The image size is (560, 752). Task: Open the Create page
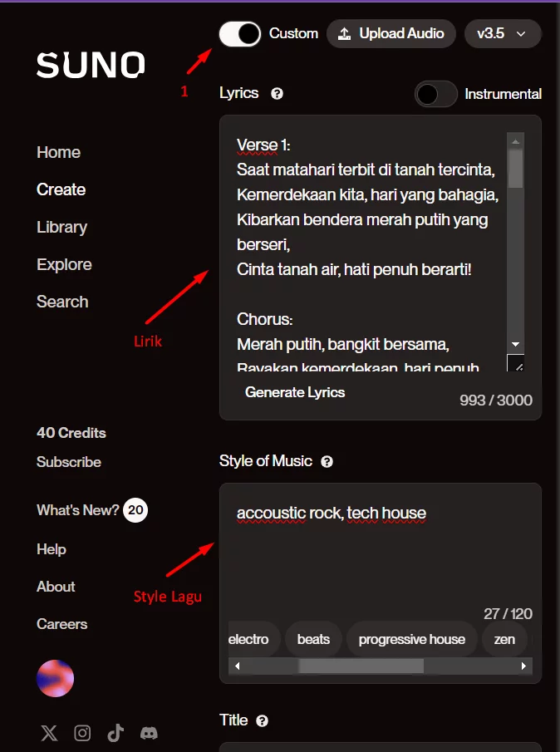point(61,190)
